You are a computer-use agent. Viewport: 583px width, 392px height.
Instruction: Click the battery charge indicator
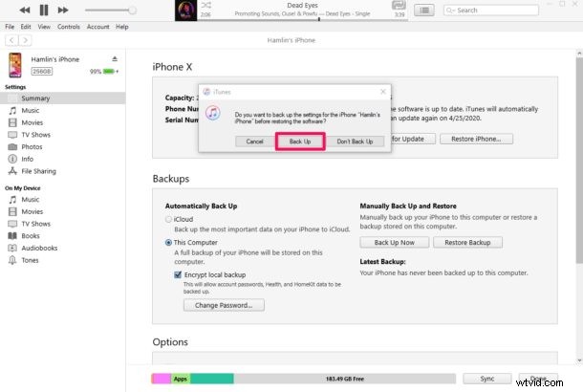(109, 72)
